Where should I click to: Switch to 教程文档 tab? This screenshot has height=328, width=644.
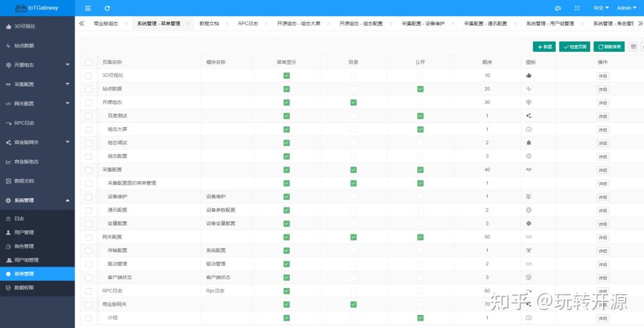(209, 24)
